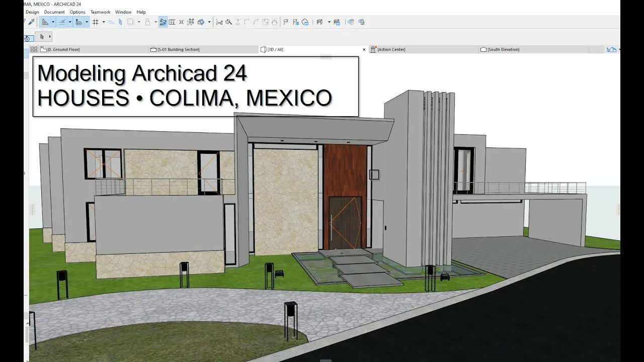Click the measure ruler icon

(172, 22)
